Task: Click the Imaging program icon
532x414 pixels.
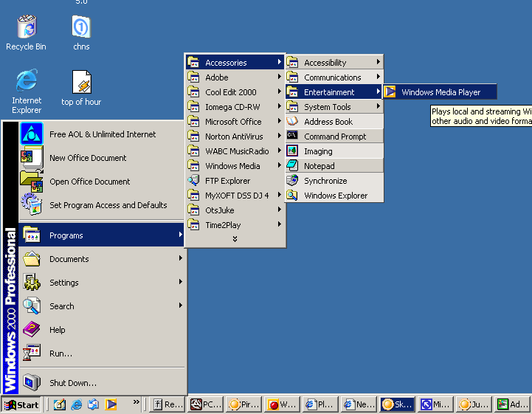Action: (x=292, y=151)
